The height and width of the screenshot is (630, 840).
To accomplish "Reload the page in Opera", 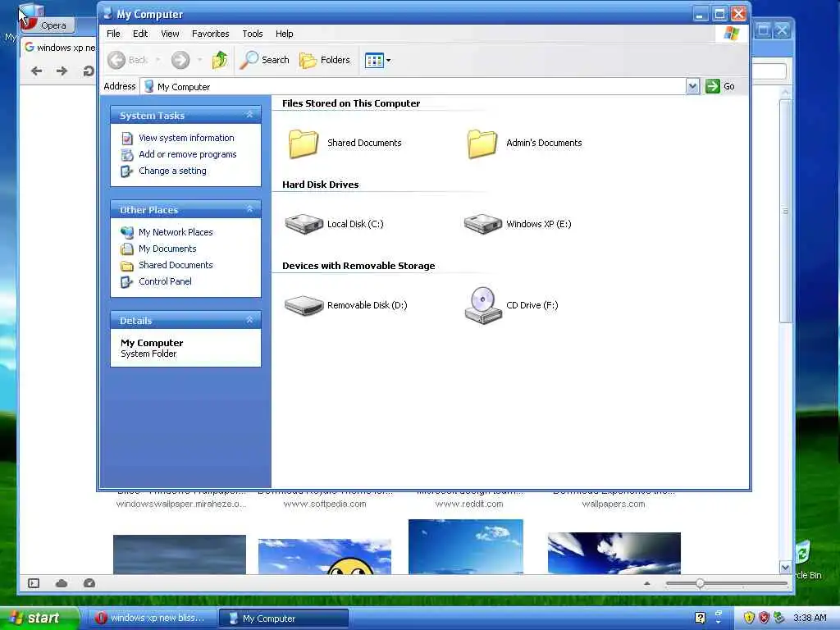I will pyautogui.click(x=89, y=71).
